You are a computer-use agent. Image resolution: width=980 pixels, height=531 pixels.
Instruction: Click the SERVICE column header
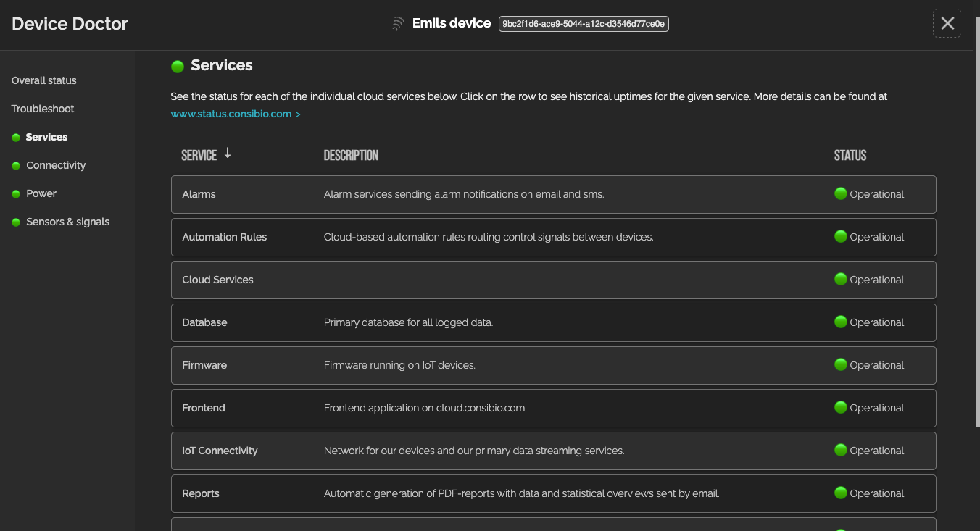[x=199, y=155]
